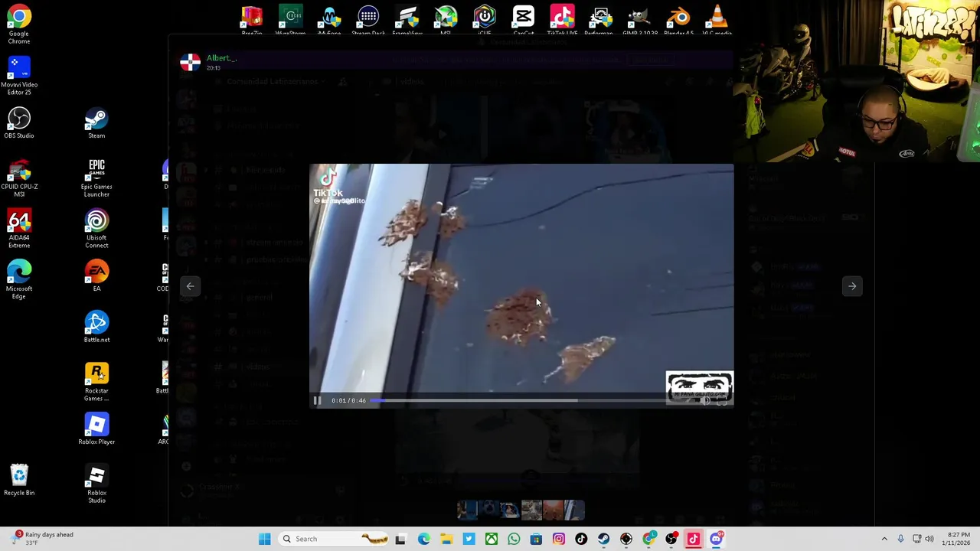Open BreeZip desktop shortcut
980x551 pixels.
pos(252,20)
